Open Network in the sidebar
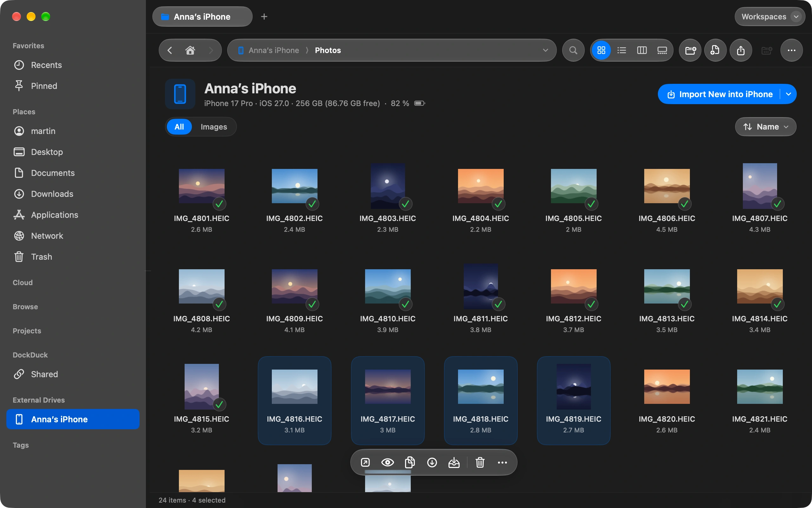This screenshot has height=508, width=812. (x=73, y=236)
